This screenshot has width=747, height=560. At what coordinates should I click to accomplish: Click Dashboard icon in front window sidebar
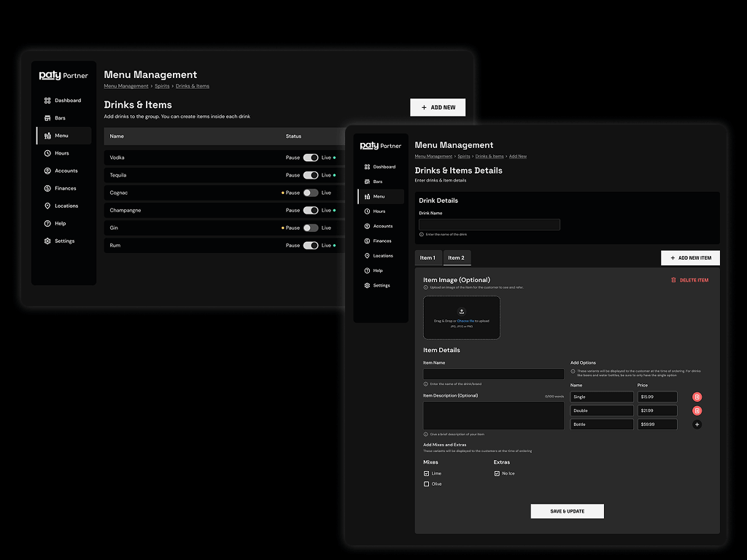pos(367,167)
